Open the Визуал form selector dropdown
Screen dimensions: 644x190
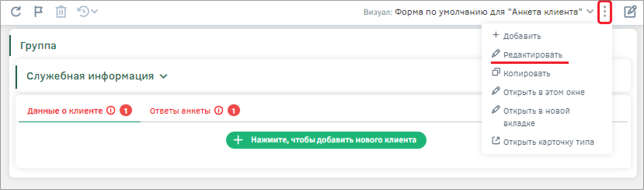click(479, 12)
